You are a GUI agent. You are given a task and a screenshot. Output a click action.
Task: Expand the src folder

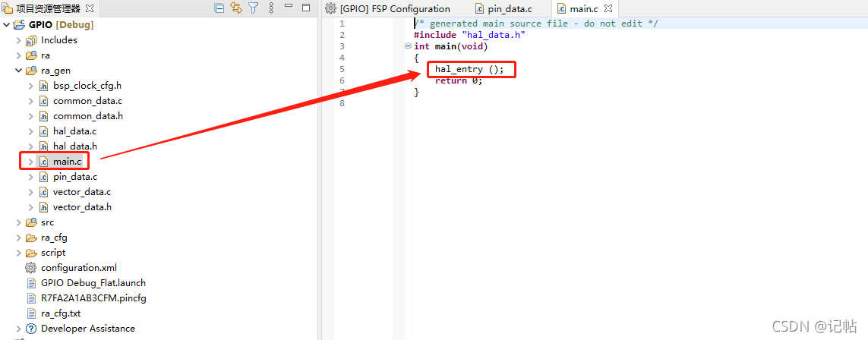[18, 222]
